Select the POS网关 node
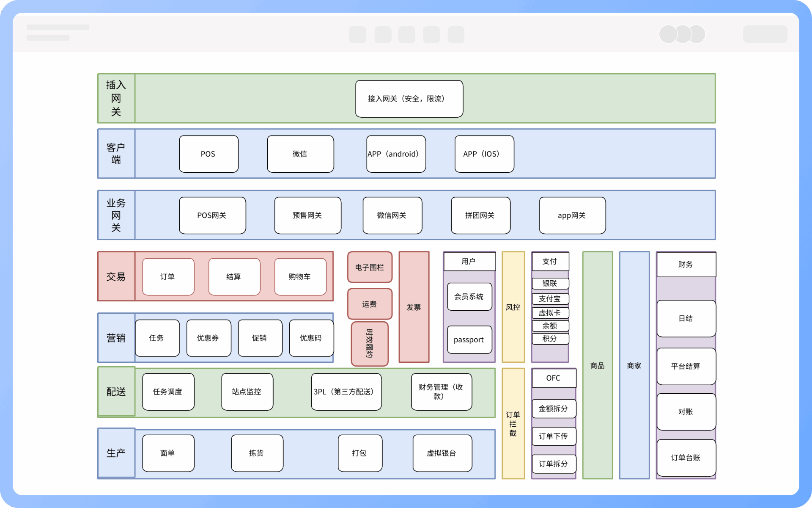The width and height of the screenshot is (812, 508). [x=212, y=215]
